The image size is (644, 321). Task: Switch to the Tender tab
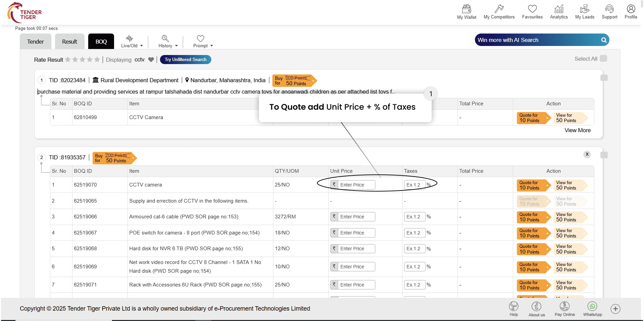coord(36,42)
